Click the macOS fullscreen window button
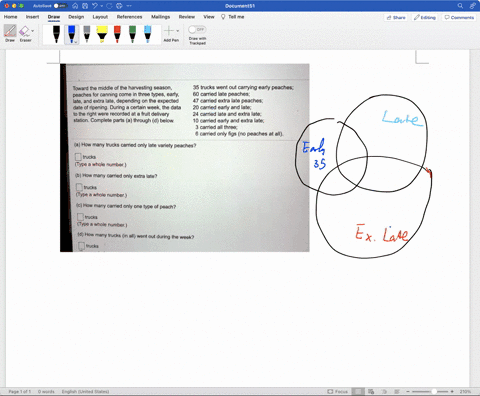 coord(21,6)
